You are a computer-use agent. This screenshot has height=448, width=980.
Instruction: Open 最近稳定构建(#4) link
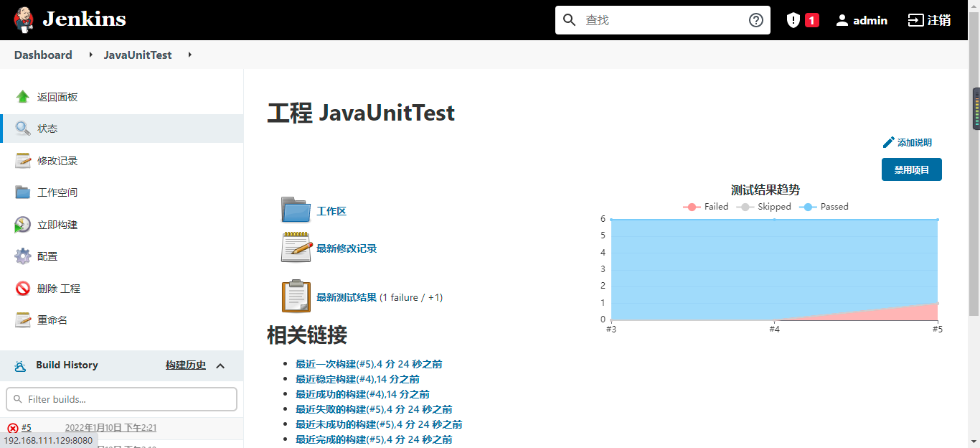point(357,379)
